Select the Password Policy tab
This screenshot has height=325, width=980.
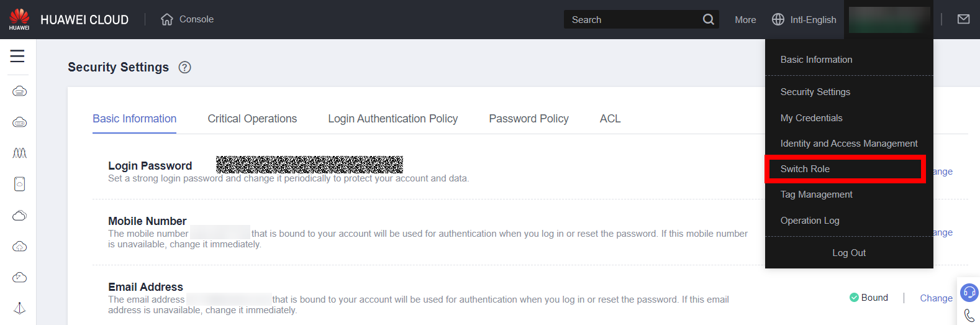[x=529, y=119]
